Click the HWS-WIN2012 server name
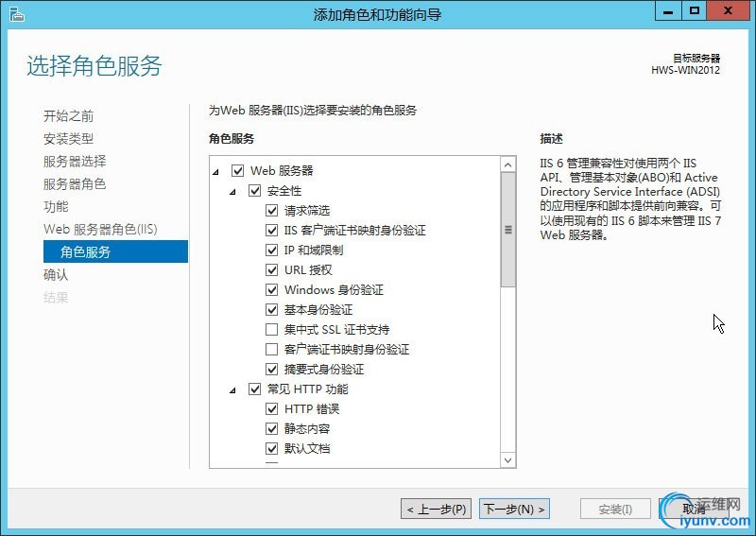The width and height of the screenshot is (756, 536). point(685,70)
